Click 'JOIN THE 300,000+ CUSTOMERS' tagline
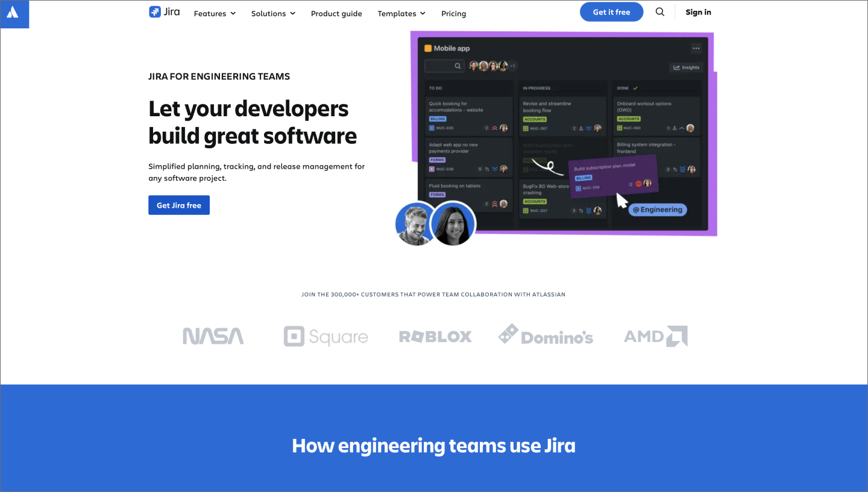Screen dimensions: 868x492 click(x=433, y=294)
